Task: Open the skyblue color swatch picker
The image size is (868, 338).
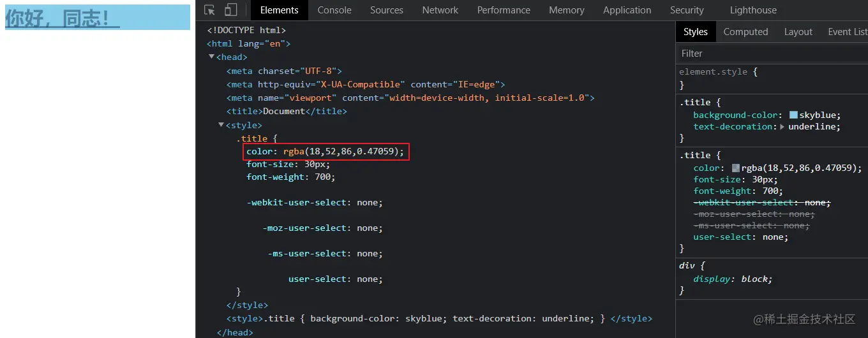Action: coord(793,115)
